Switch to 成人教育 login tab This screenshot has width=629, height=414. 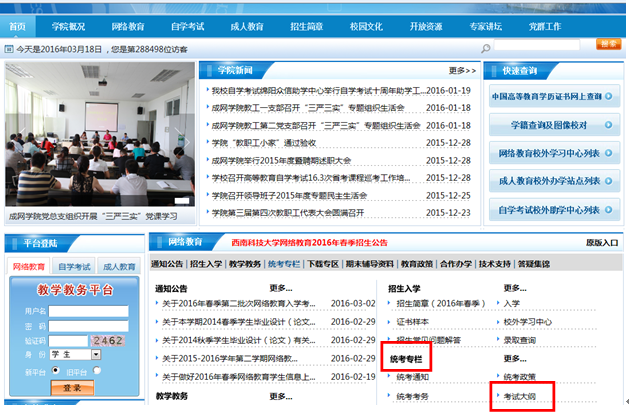[x=119, y=267]
